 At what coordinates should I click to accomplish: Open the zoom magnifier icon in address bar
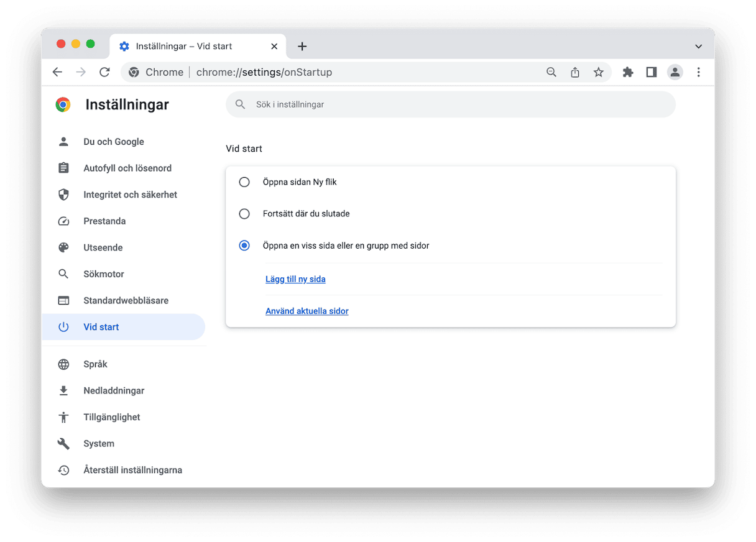point(551,72)
